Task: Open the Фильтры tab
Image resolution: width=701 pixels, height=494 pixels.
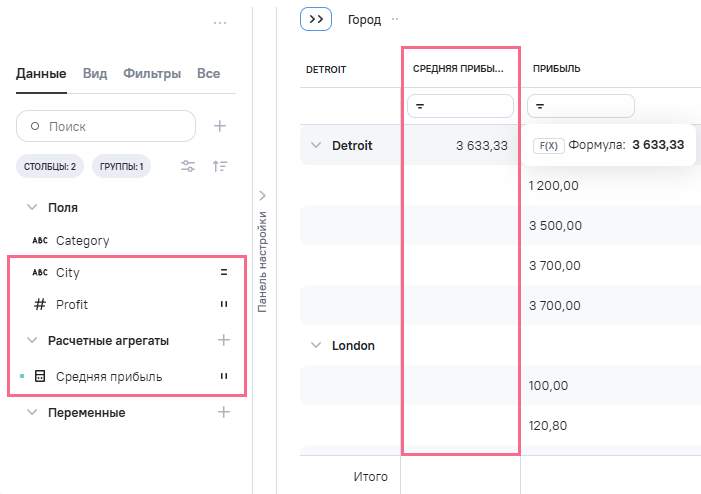Action: point(152,73)
